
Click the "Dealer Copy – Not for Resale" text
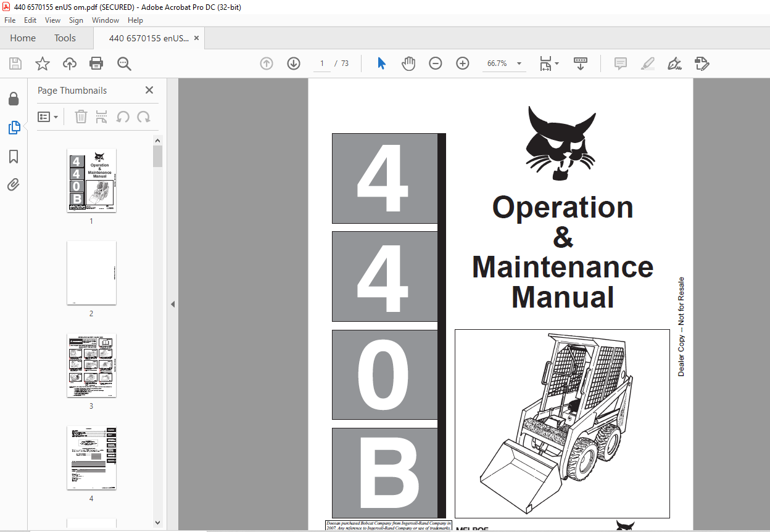pos(681,327)
